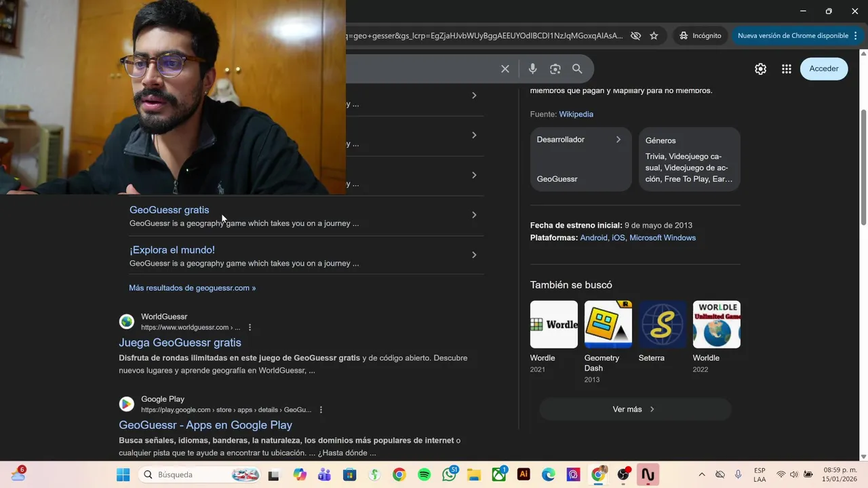The image size is (868, 488).
Task: Open the Géneros info card
Action: click(x=690, y=159)
